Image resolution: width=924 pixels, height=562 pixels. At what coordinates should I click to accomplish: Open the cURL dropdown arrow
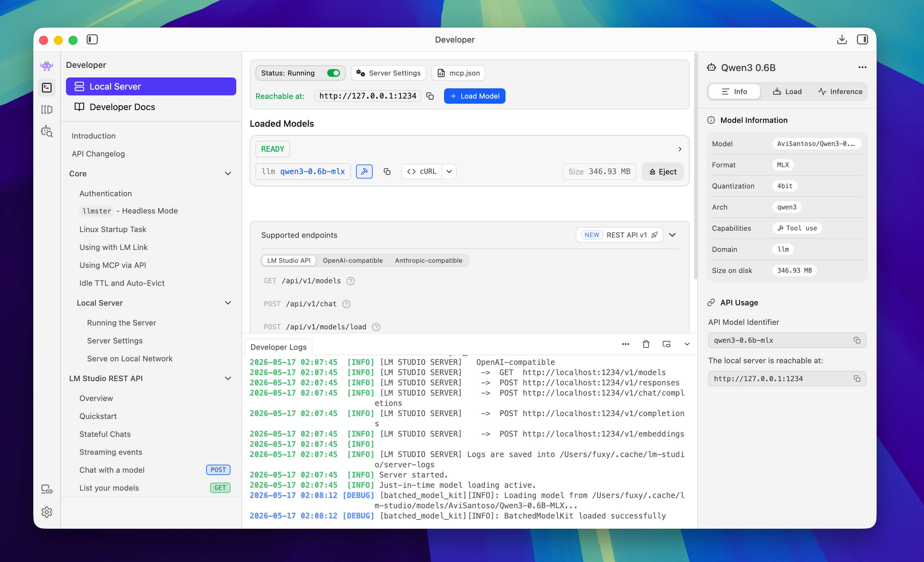[449, 171]
